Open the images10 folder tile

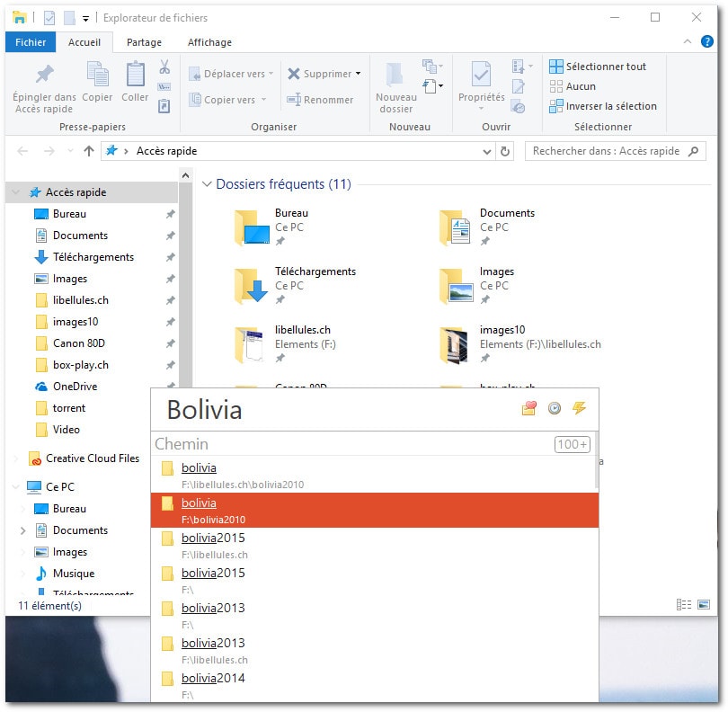pyautogui.click(x=520, y=343)
